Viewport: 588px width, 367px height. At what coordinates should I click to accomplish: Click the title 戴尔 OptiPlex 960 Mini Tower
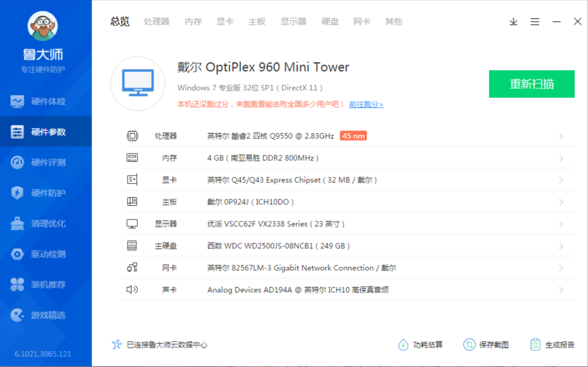coord(263,67)
